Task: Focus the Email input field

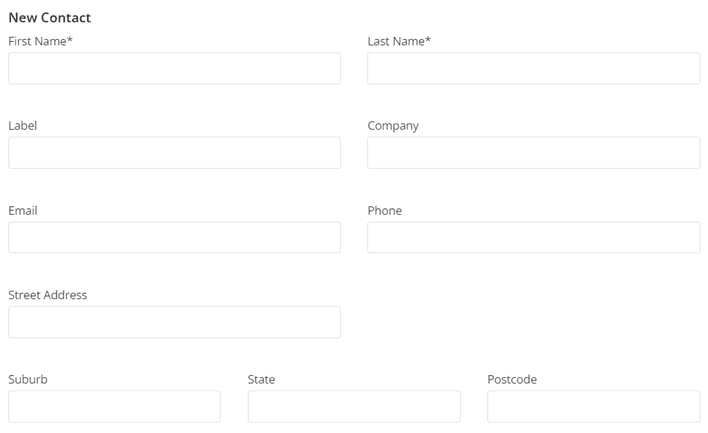Action: 174,237
